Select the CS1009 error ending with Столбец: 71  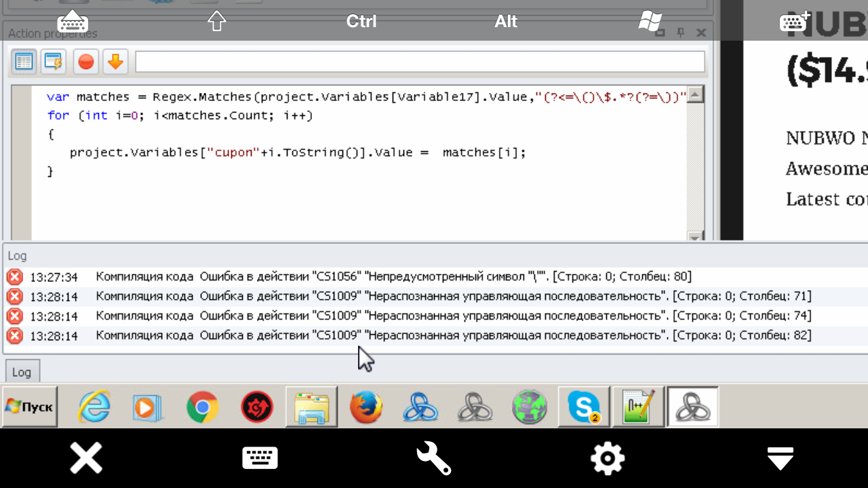pyautogui.click(x=434, y=296)
